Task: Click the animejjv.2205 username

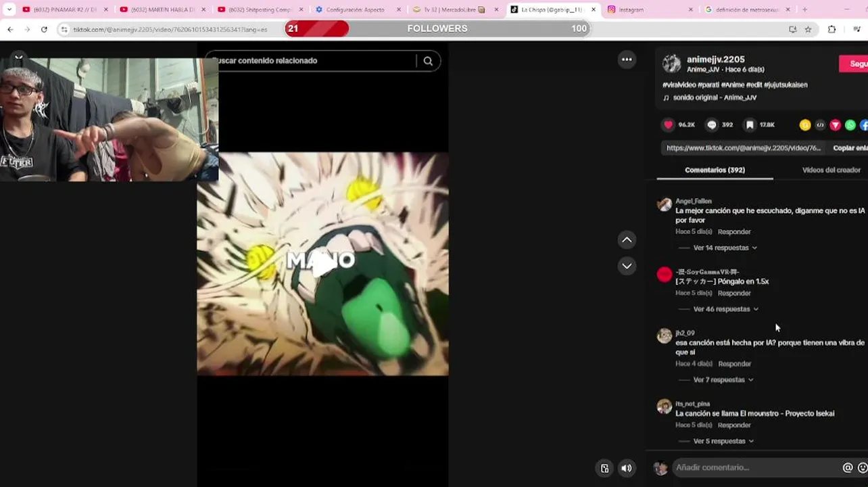Action: 715,60
